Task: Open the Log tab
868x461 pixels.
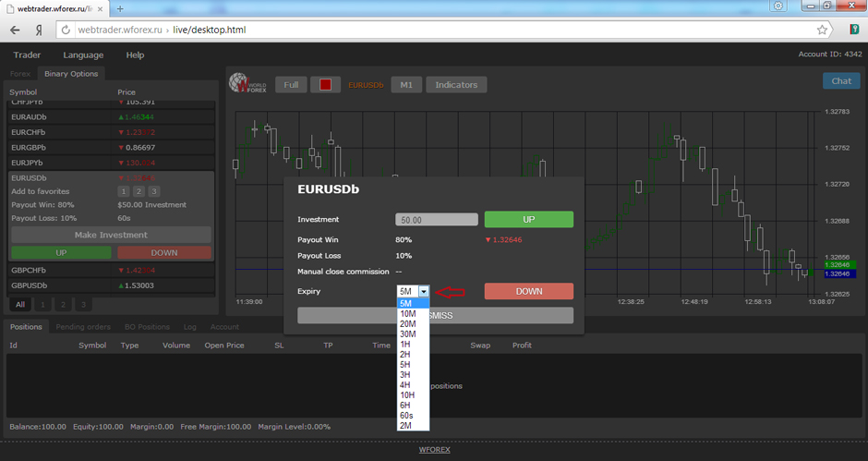Action: coord(190,327)
